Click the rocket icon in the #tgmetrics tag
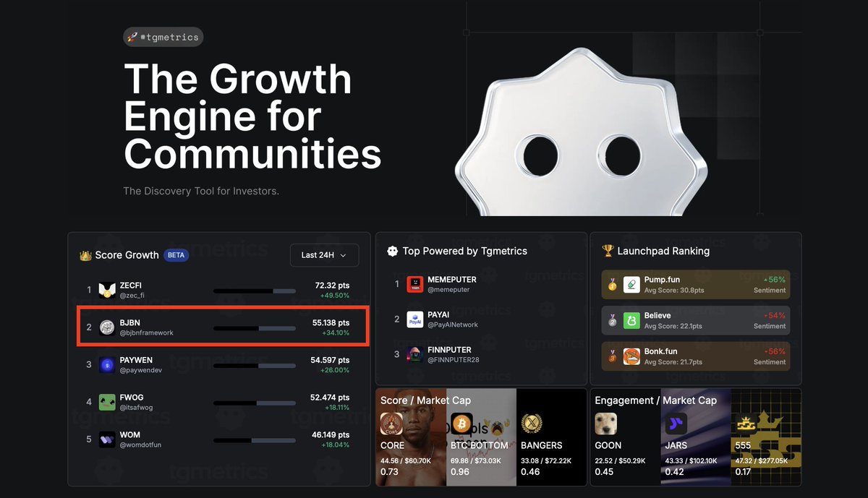868x498 pixels. coord(132,37)
